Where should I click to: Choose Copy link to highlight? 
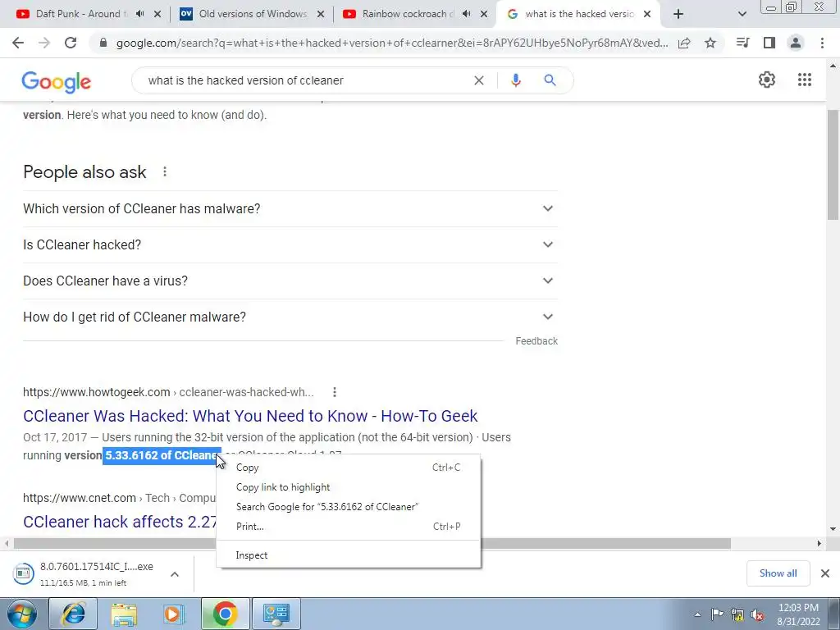point(348,487)
